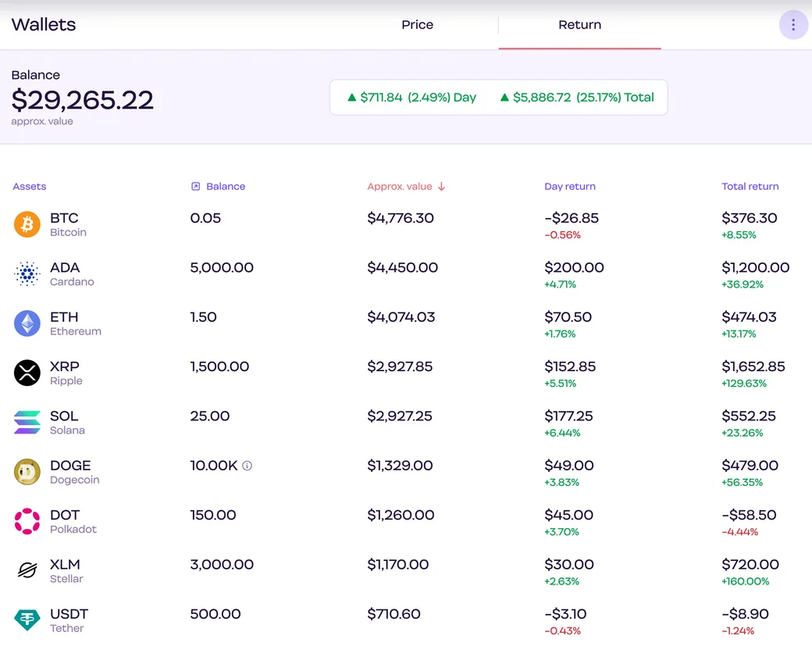
Task: Open the XRP Ripple asset name
Action: point(66,373)
